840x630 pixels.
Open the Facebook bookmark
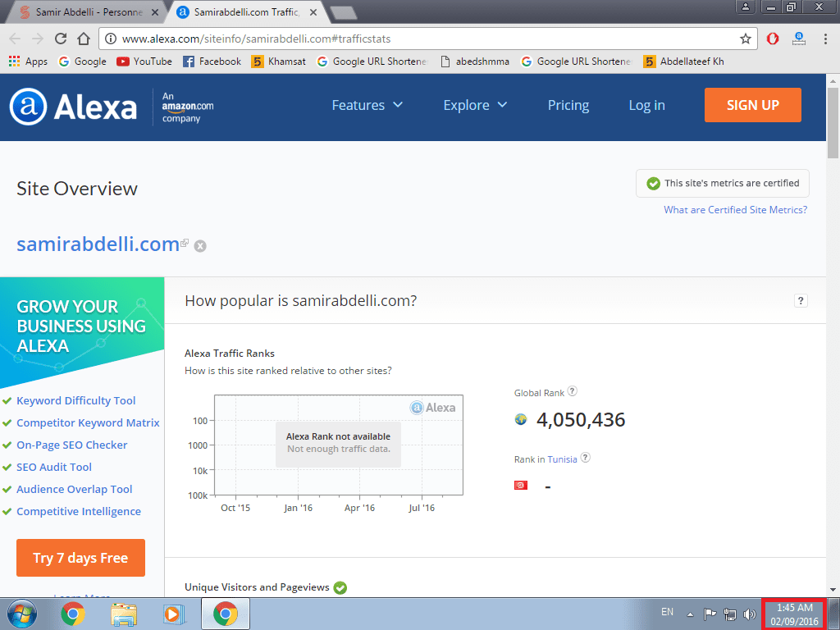pyautogui.click(x=212, y=62)
